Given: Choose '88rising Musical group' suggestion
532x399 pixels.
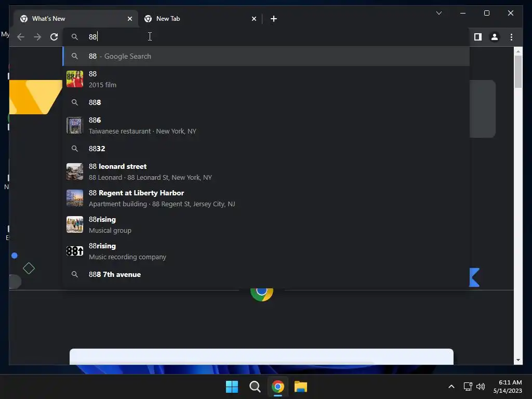Looking at the screenshot, I should click(x=267, y=224).
